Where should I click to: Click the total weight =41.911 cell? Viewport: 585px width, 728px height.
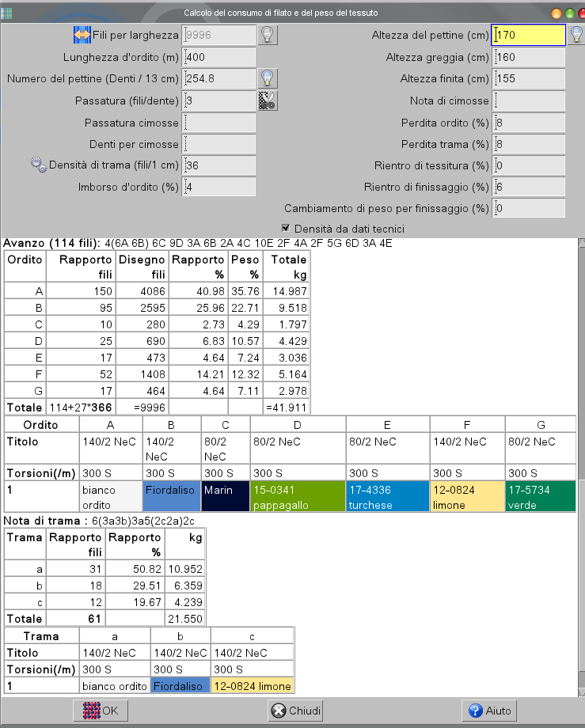coord(286,408)
